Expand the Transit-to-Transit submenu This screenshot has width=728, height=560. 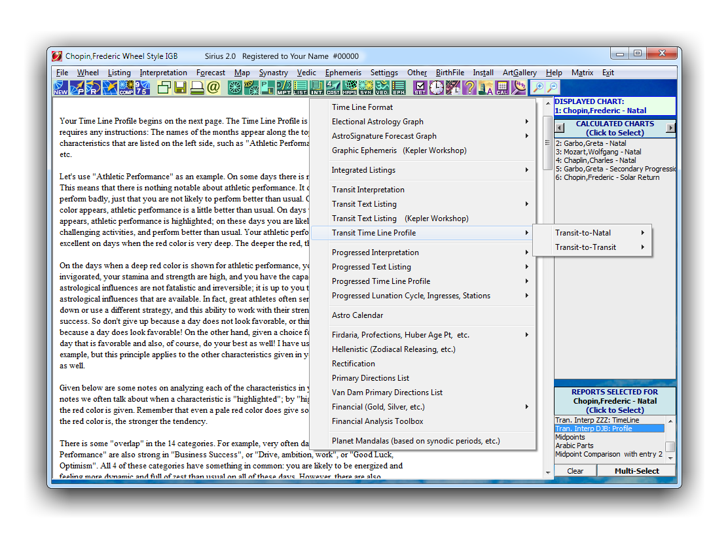pos(592,247)
